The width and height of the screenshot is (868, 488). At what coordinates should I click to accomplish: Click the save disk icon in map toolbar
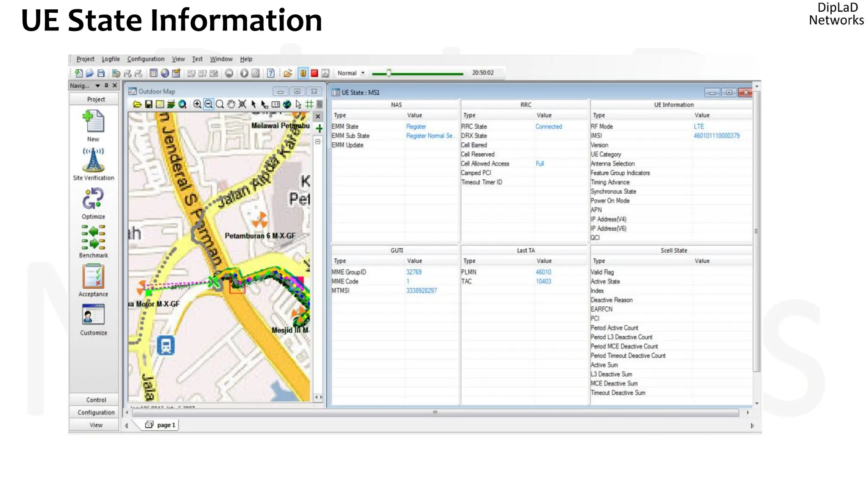pyautogui.click(x=149, y=104)
